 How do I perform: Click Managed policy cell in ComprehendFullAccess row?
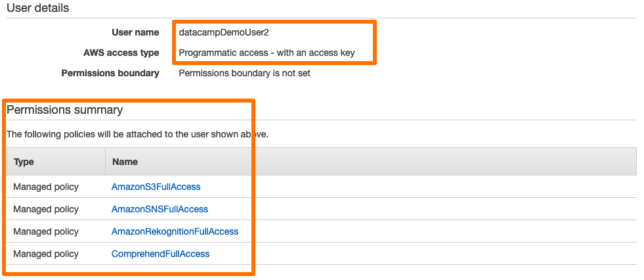point(45,254)
